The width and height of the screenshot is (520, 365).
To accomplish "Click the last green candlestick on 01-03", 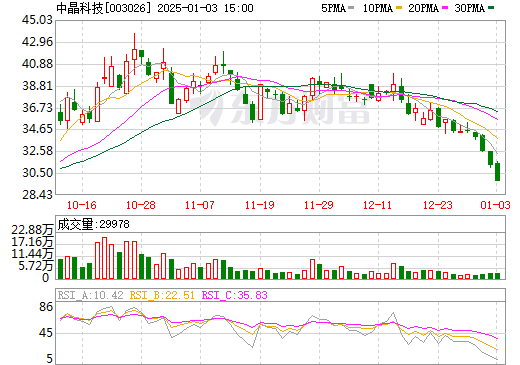I will tap(497, 172).
